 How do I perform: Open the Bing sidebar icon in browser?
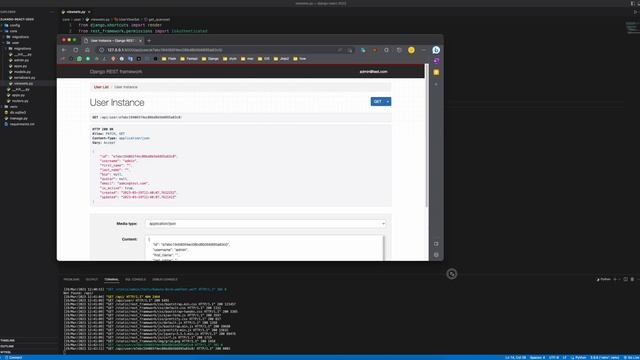coord(436,50)
